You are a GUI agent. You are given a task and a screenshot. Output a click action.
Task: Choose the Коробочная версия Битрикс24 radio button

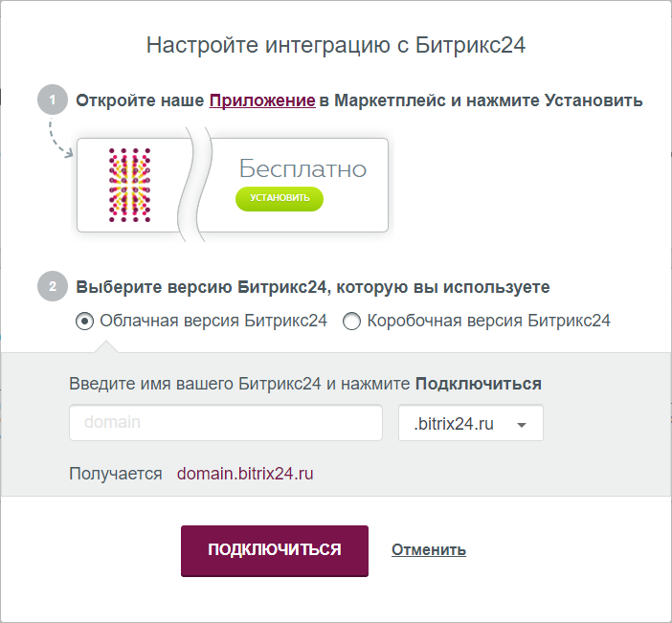351,322
